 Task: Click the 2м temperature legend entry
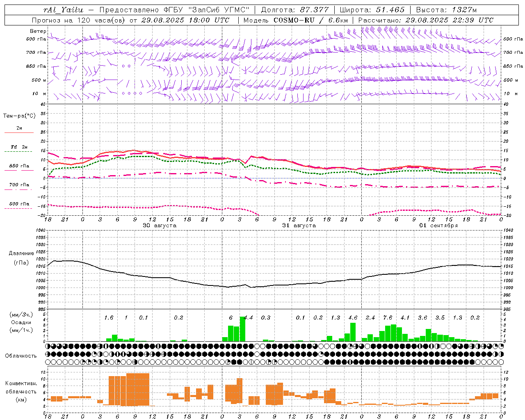[19, 128]
